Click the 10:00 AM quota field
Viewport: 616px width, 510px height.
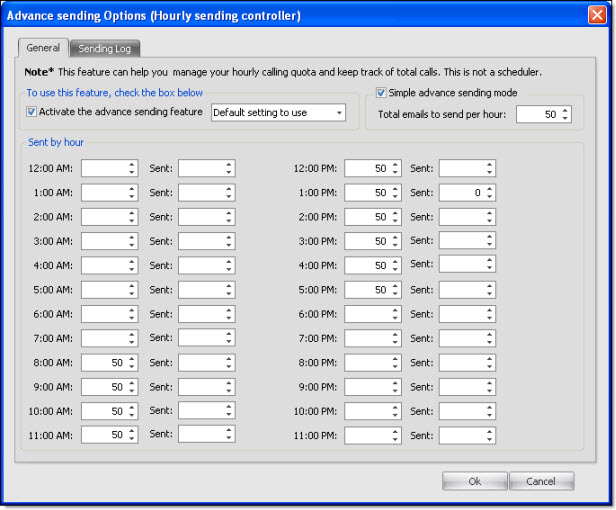pos(109,411)
